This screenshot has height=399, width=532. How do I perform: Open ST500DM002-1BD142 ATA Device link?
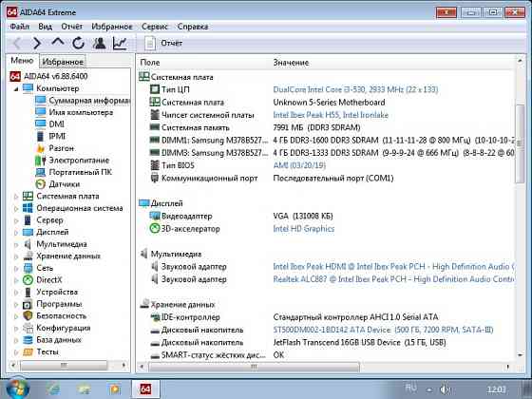pos(383,330)
